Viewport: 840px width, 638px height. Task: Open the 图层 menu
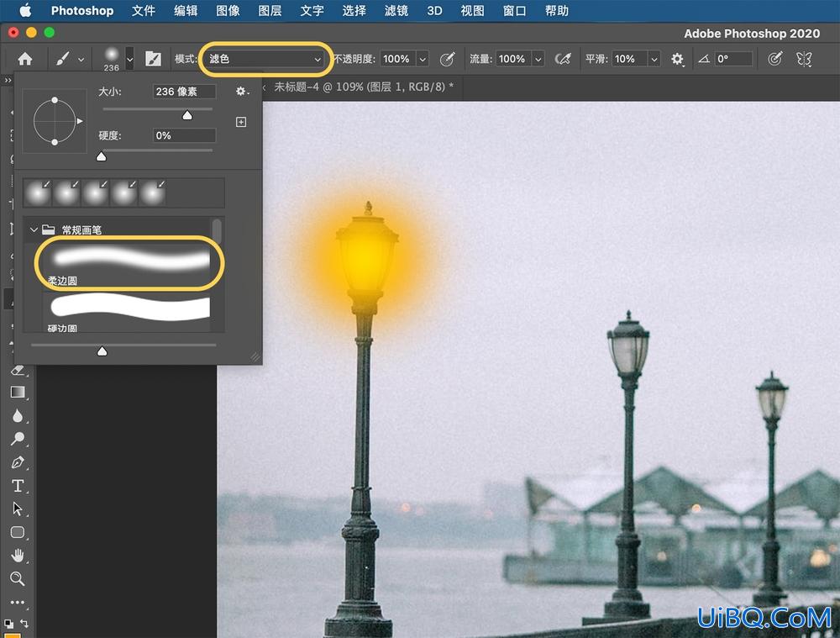[x=270, y=11]
